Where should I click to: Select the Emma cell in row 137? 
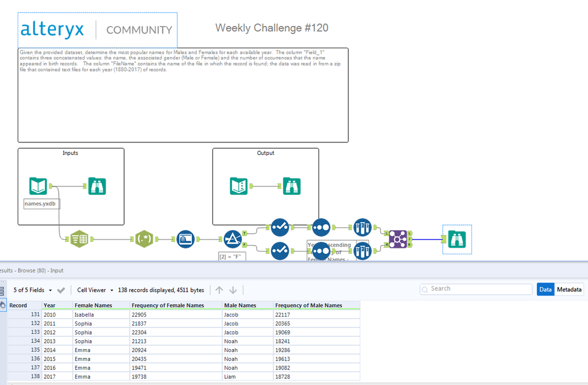coord(101,368)
